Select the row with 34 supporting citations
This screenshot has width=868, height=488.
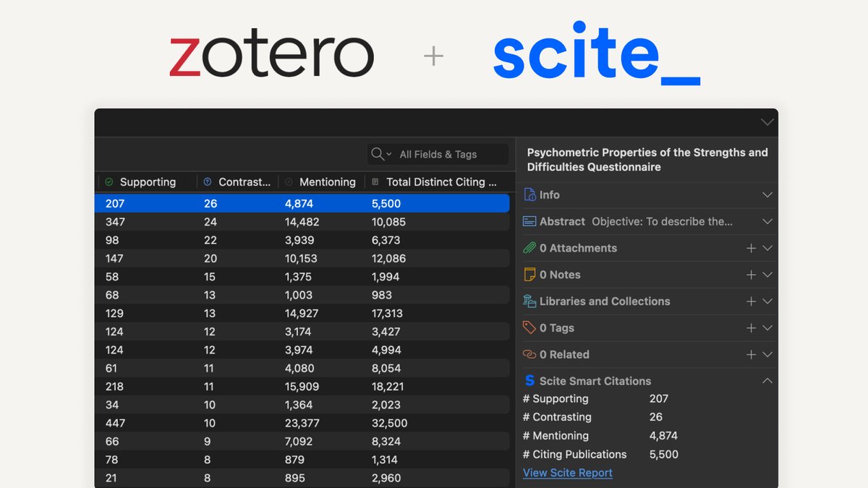coord(302,405)
